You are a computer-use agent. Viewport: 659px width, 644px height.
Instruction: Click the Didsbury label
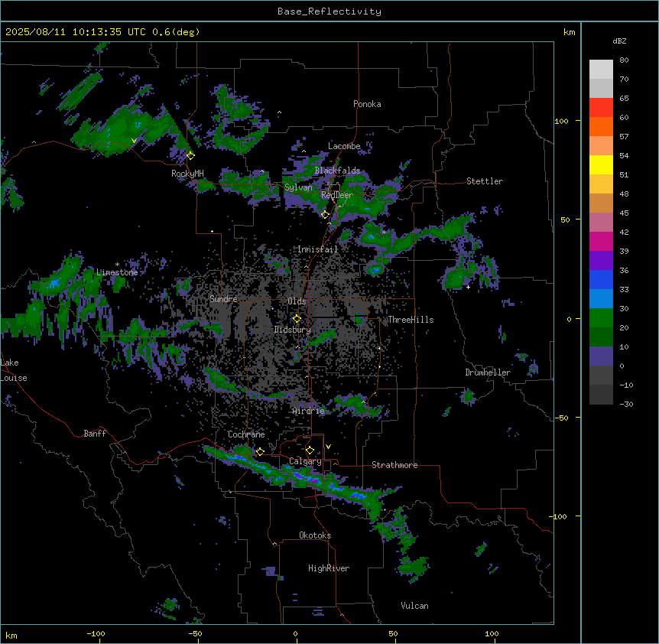tap(293, 330)
